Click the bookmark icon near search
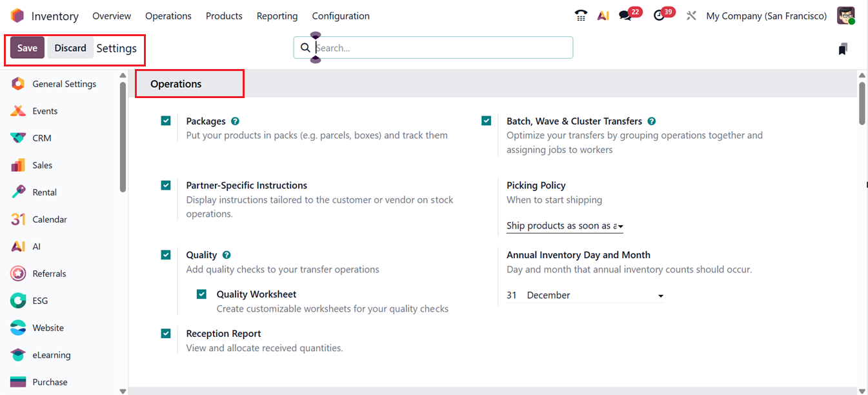The height and width of the screenshot is (395, 868). tap(843, 49)
